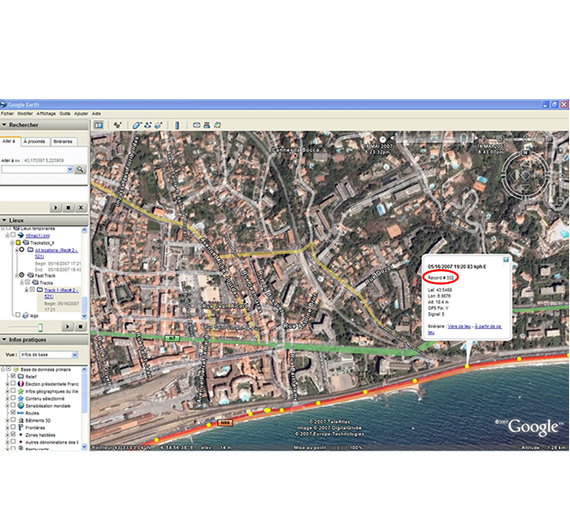The image size is (570, 526).
Task: Toggle the logo item checkbox in Lieux
Action: click(18, 315)
